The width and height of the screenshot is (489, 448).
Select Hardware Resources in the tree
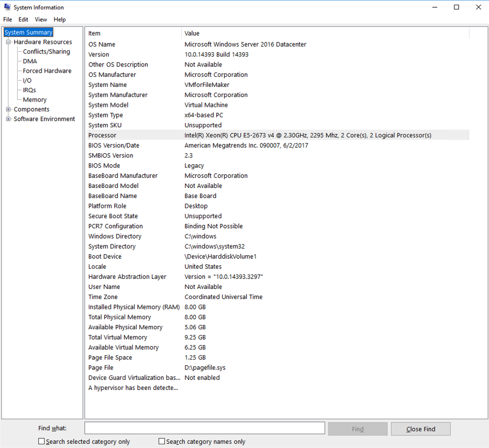point(43,42)
